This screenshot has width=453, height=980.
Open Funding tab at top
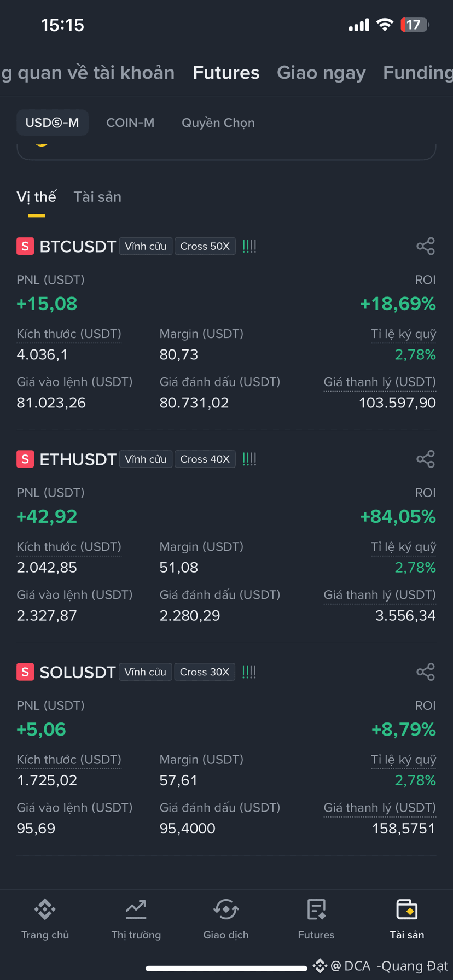418,73
